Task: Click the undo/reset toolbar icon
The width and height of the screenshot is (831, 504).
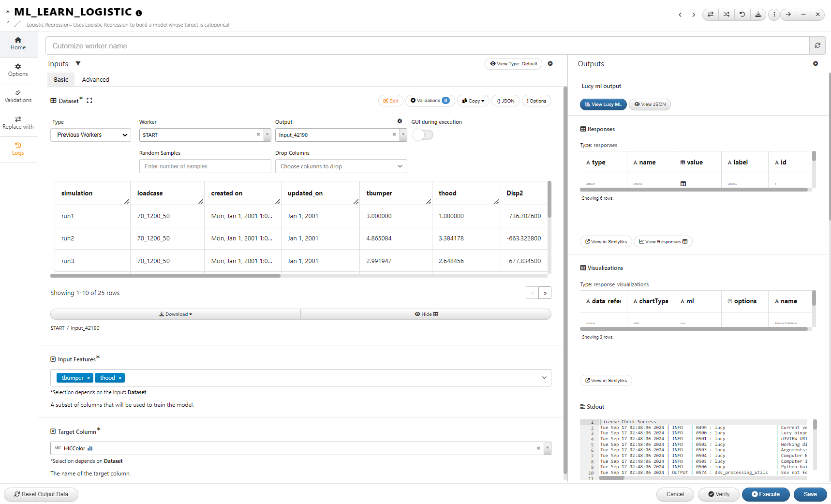Action: tap(742, 15)
